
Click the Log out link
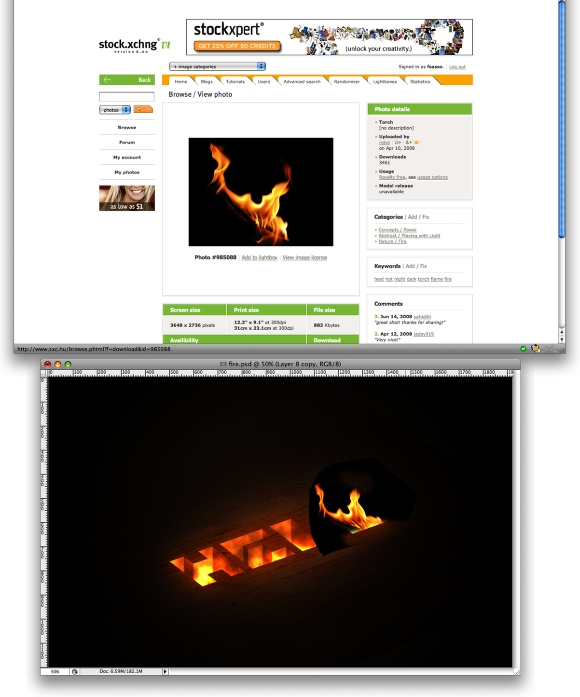coord(457,67)
